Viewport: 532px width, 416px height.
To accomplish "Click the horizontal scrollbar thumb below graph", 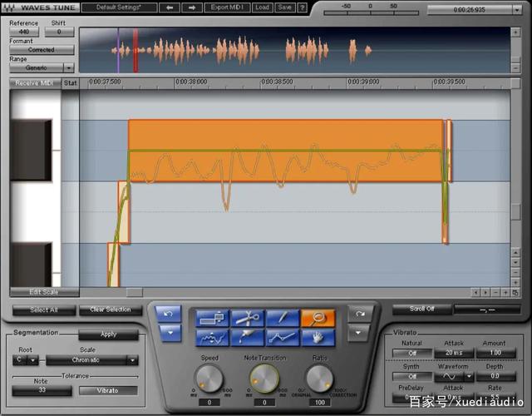I will point(135,292).
